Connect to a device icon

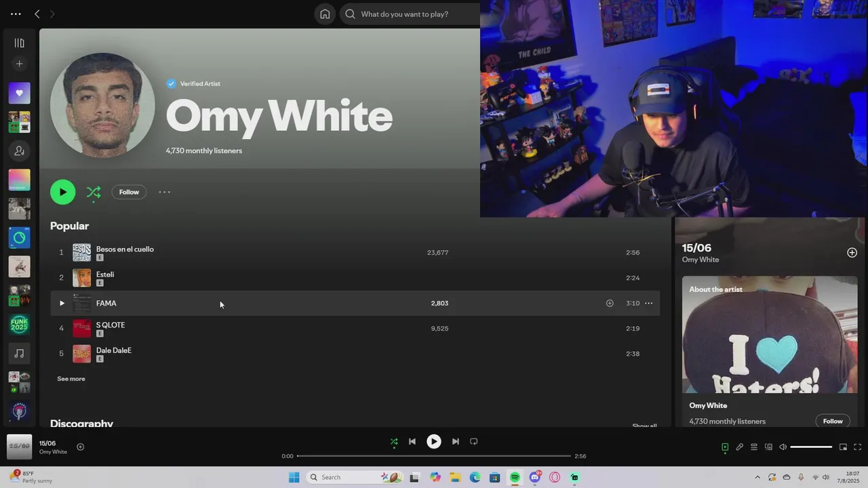(x=768, y=447)
